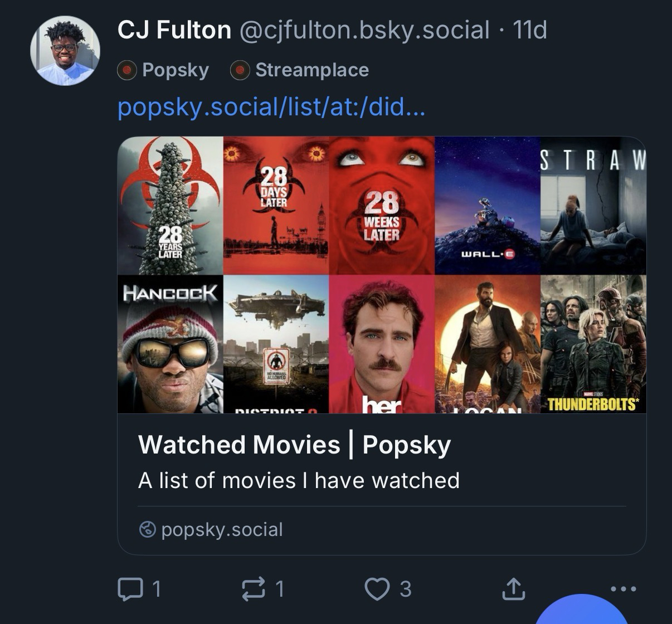Viewport: 672px width, 624px height.
Task: Repost this post via the repost icon
Action: pos(254,589)
